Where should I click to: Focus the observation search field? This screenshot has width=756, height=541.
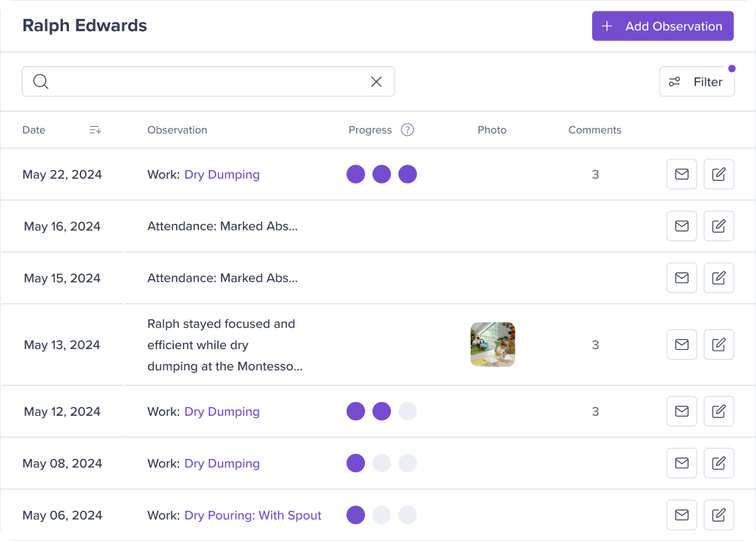tap(208, 81)
